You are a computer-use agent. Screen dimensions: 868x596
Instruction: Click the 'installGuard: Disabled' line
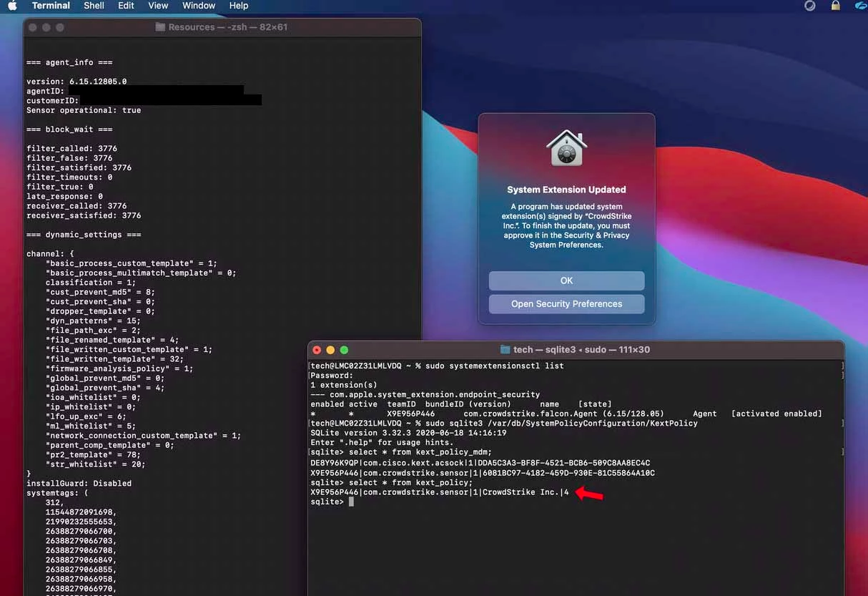tap(79, 483)
